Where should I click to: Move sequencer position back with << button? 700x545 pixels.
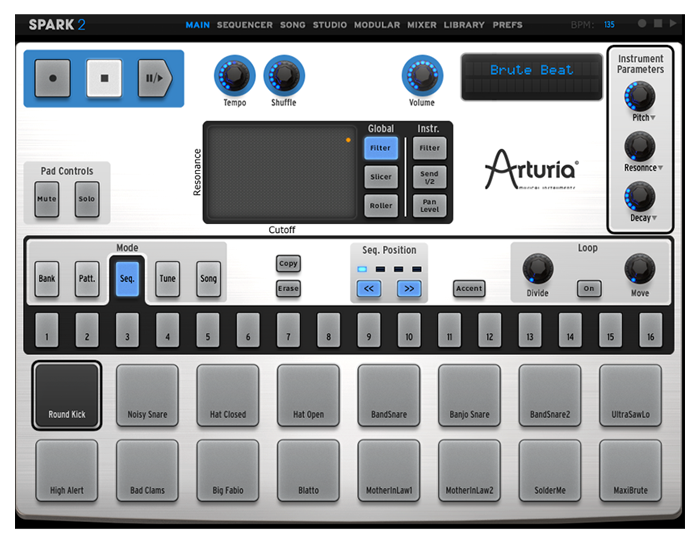pyautogui.click(x=369, y=289)
